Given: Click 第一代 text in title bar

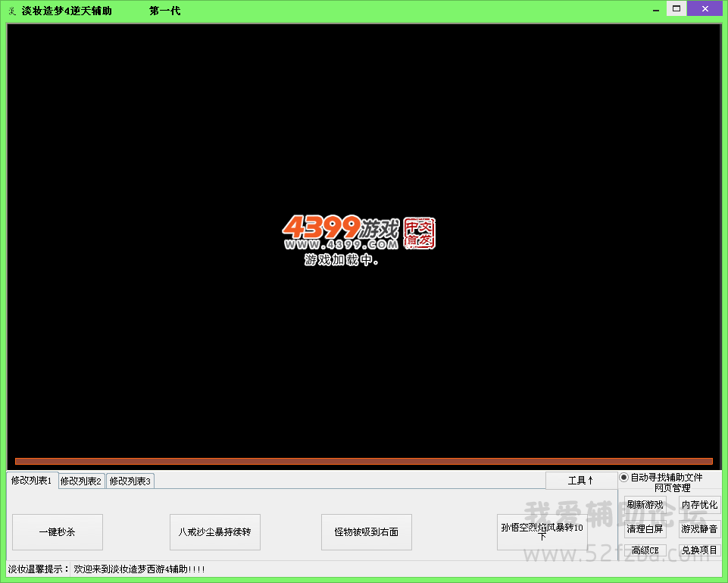Looking at the screenshot, I should tap(165, 11).
